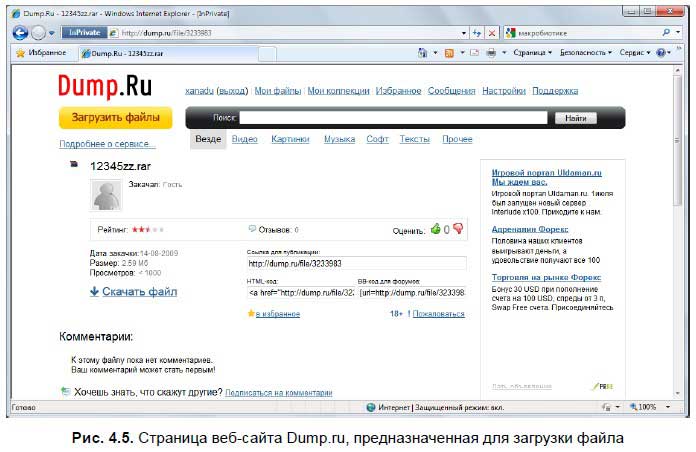Expand the Print dropdown arrow

tap(504, 53)
